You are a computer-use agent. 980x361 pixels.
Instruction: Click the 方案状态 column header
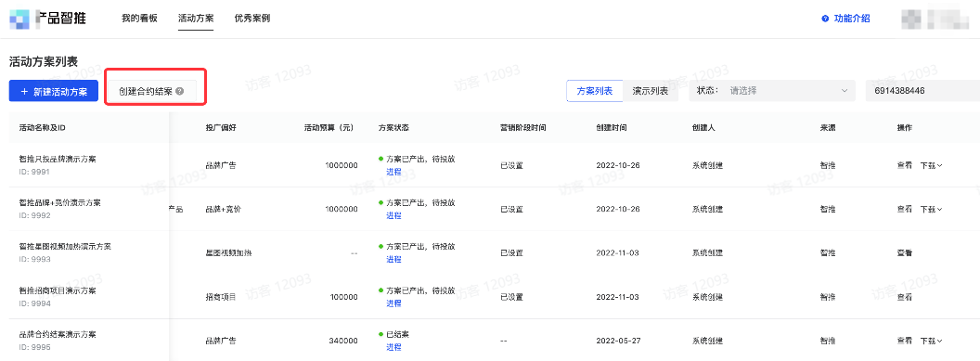pos(393,127)
